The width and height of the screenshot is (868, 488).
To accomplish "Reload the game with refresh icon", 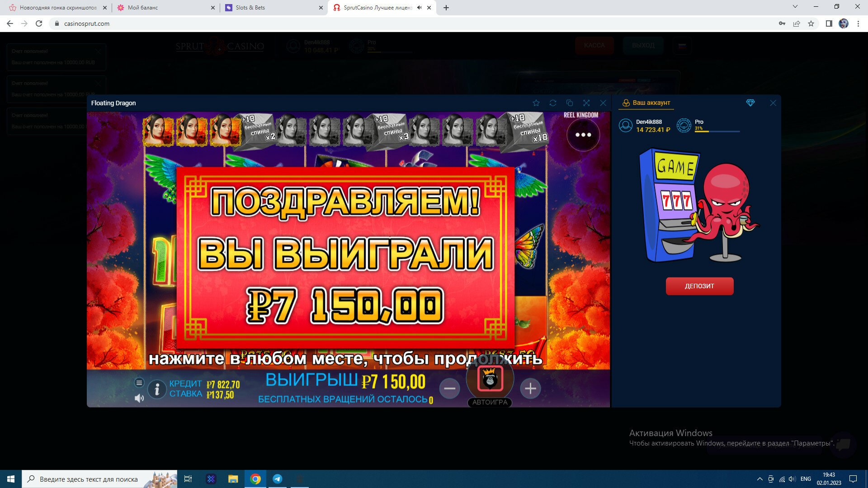I will click(x=553, y=103).
